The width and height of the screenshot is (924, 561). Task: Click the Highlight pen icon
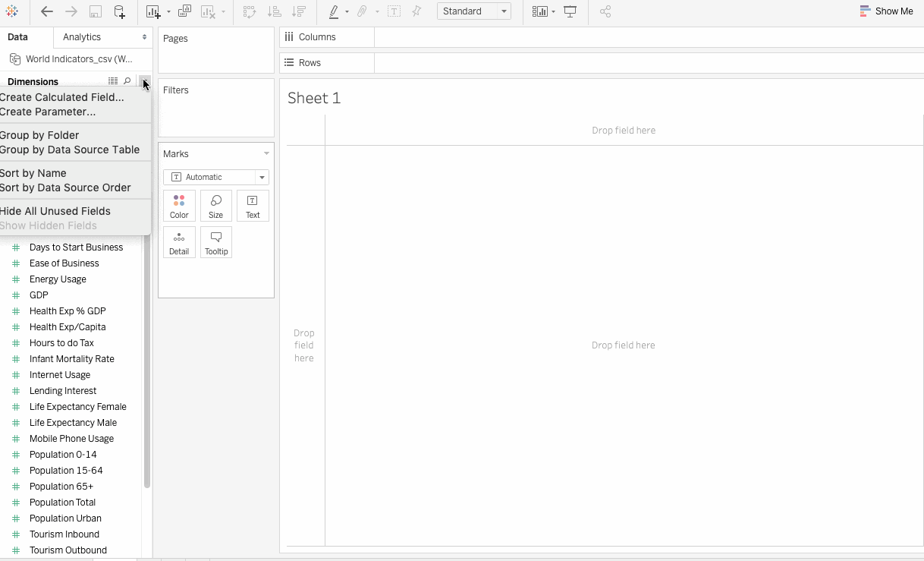[334, 11]
